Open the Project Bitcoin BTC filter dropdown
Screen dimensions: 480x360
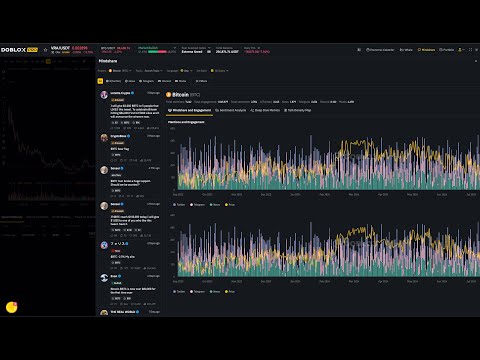(x=120, y=71)
